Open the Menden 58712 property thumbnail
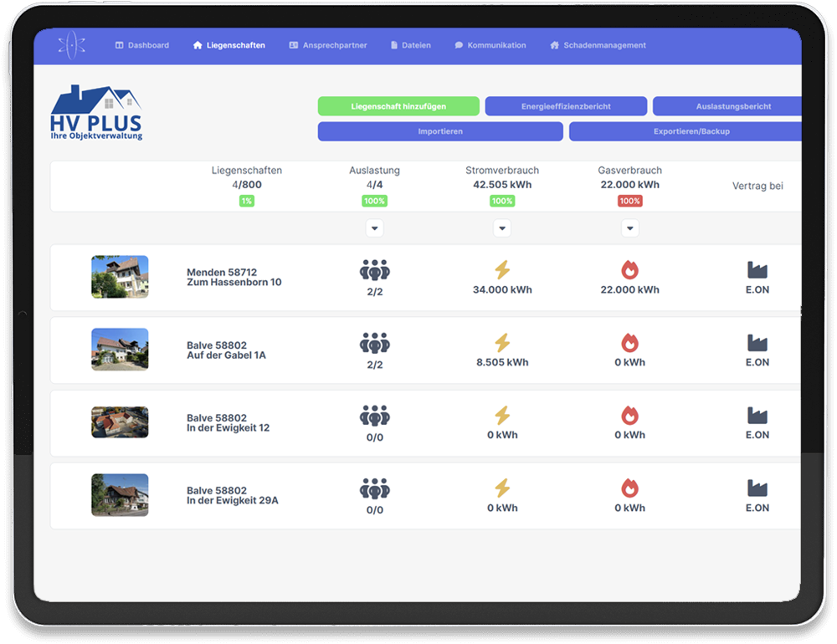Viewport: 837px width, 644px height. coord(120,277)
